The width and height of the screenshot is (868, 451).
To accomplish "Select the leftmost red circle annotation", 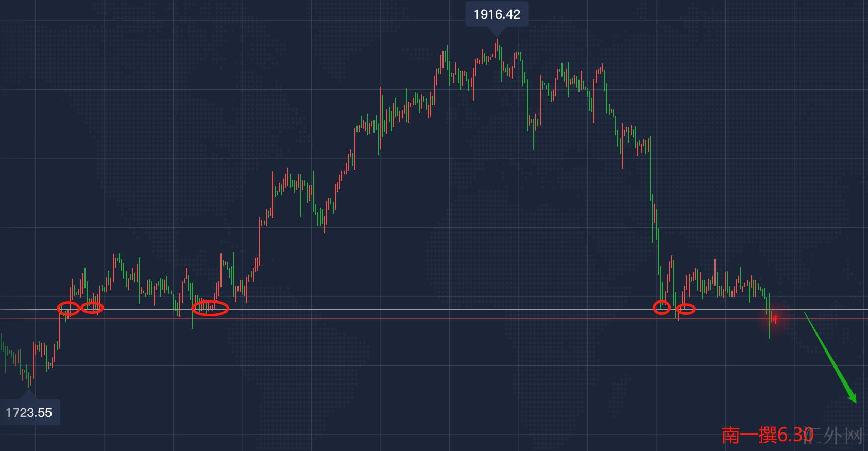I will point(69,308).
